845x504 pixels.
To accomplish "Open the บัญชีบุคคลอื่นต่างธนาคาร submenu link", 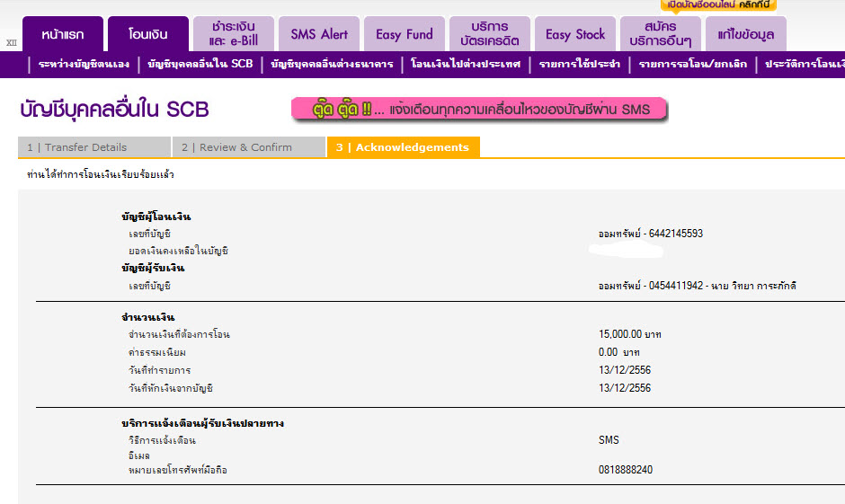I will 332,64.
